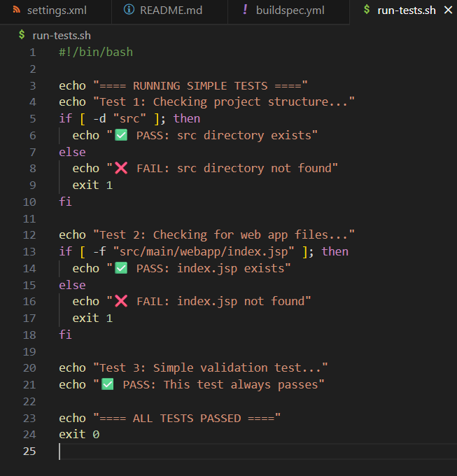Screen dimensions: 457x476
Task: Click the "RUNNING SIMPLE TESTS" echo line
Action: click(x=183, y=86)
